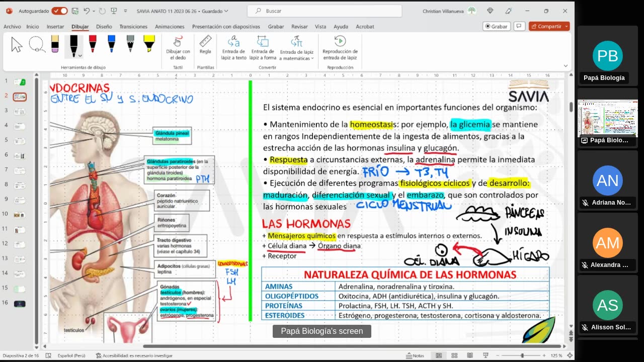Enable Dibujar con el dedo
The height and width of the screenshot is (362, 644).
click(x=178, y=48)
